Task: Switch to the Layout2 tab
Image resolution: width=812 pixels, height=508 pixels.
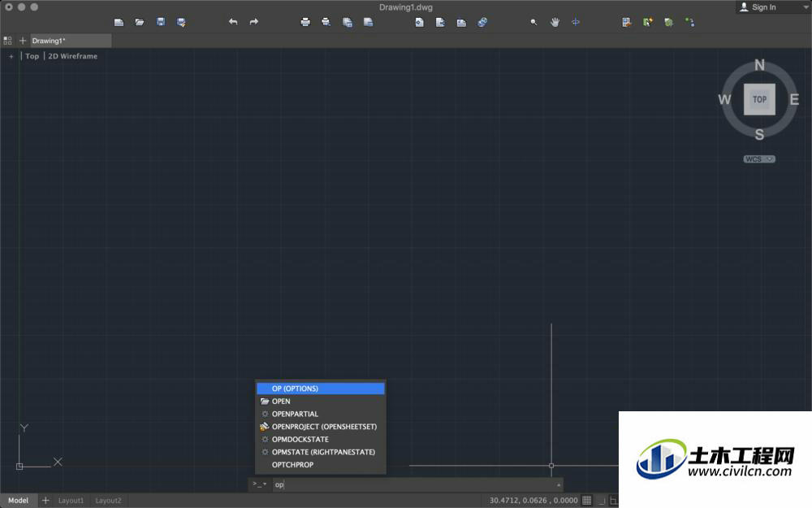Action: [108, 500]
